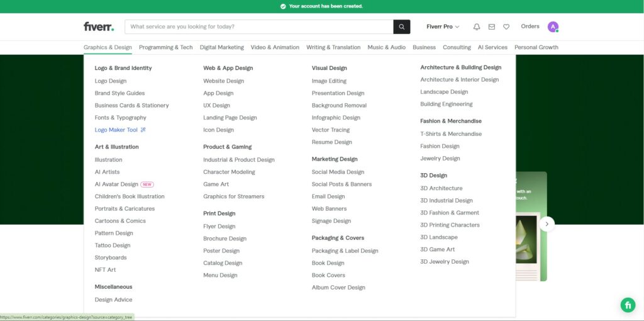Open Graphics for Streamers
Viewport: 644px width, 321px height.
[x=234, y=196]
